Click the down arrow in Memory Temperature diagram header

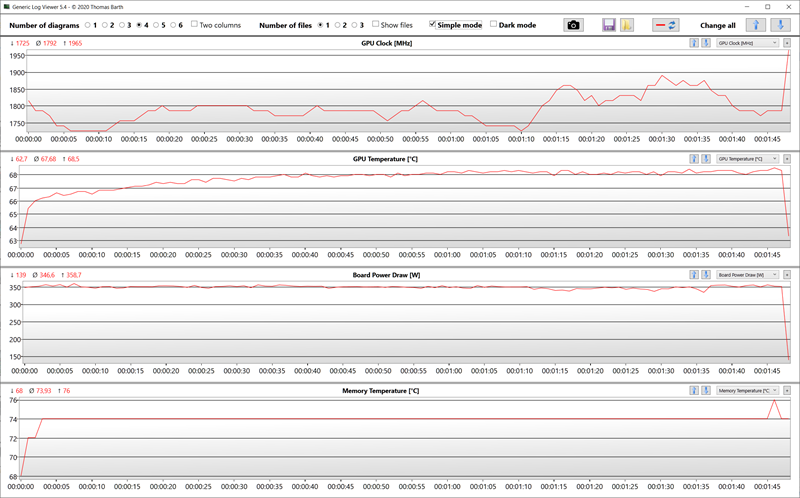pyautogui.click(x=706, y=390)
